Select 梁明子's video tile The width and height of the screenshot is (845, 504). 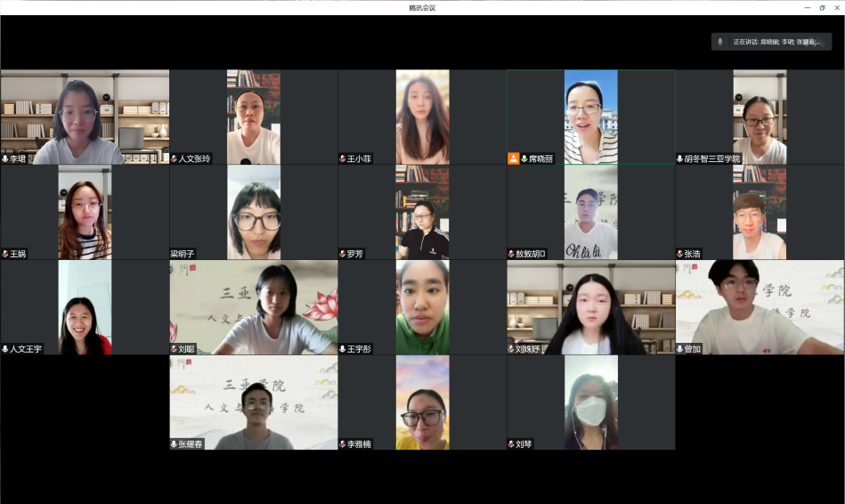tap(254, 212)
